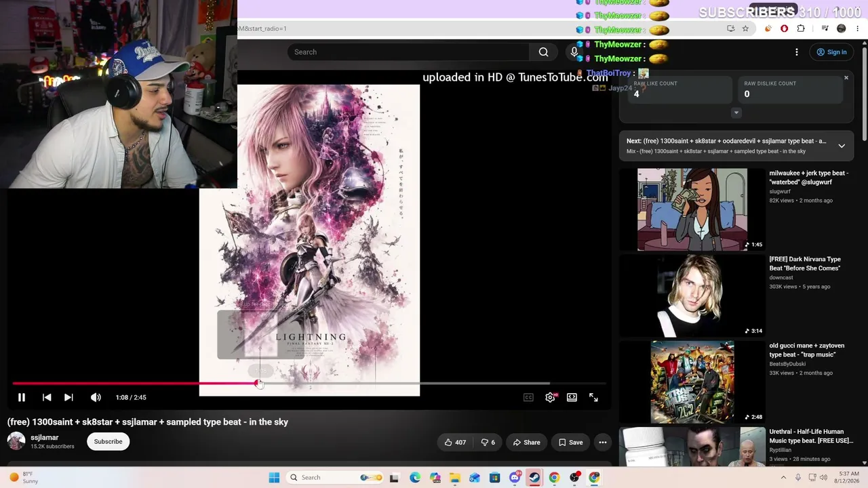Skip to the next video
This screenshot has width=868, height=488.
tap(68, 398)
